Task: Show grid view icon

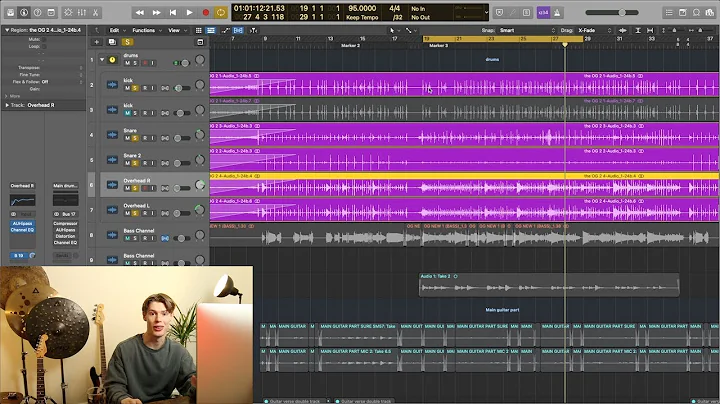Action: point(198,30)
